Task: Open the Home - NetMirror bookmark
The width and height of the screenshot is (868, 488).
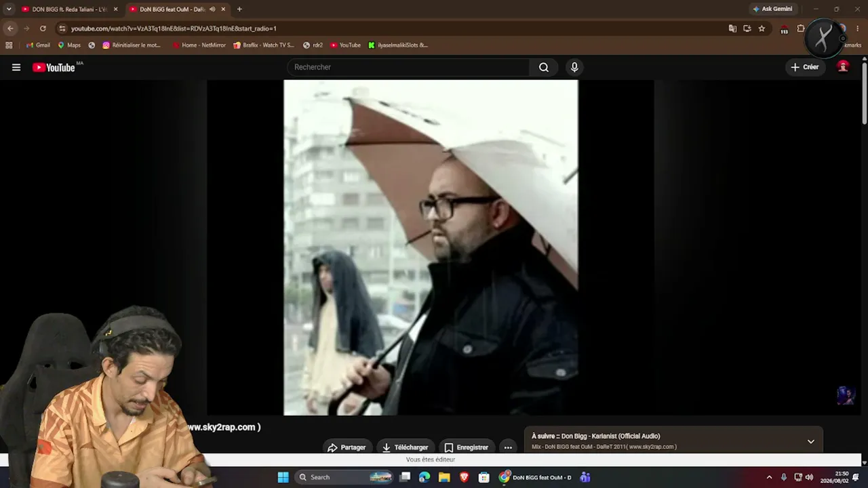Action: (x=199, y=45)
